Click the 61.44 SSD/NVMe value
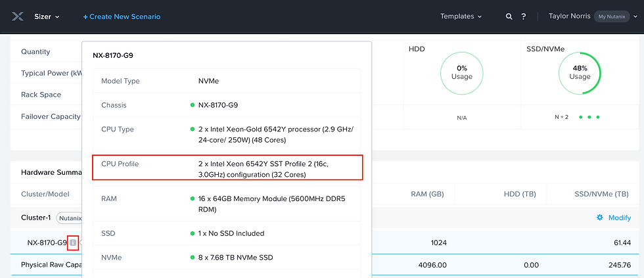 622,243
